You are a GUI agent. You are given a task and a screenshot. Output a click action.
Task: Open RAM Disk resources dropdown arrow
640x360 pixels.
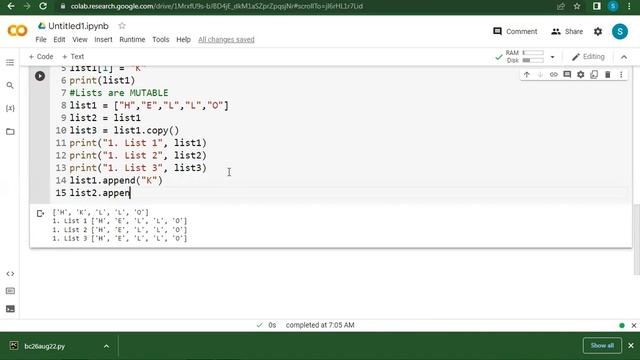(x=552, y=57)
